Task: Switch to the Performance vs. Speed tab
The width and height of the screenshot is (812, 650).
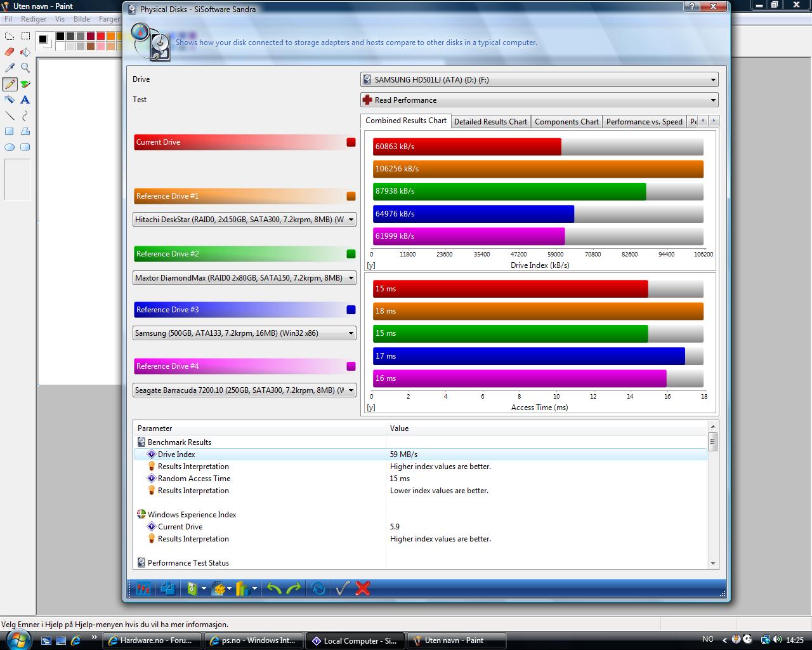Action: pyautogui.click(x=644, y=122)
